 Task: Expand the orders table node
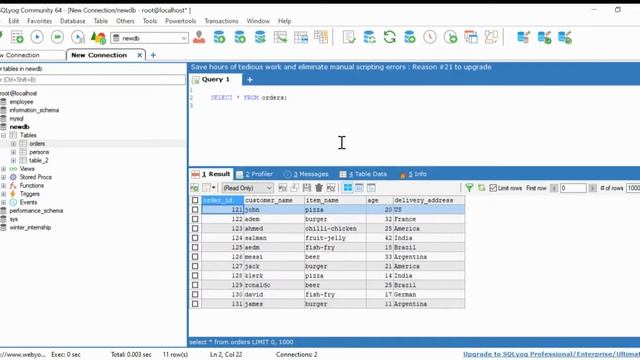(13, 144)
